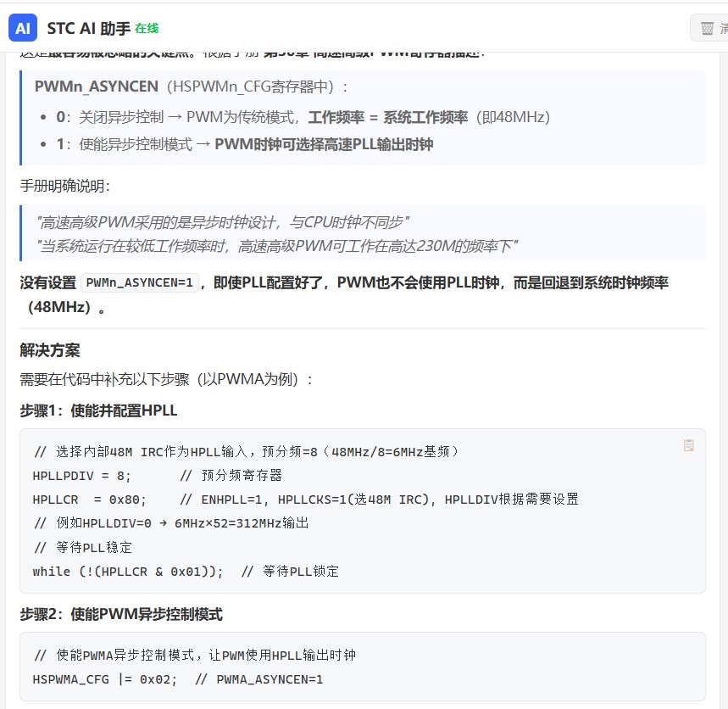Click the STC AI 助手 title

pyautogui.click(x=89, y=28)
